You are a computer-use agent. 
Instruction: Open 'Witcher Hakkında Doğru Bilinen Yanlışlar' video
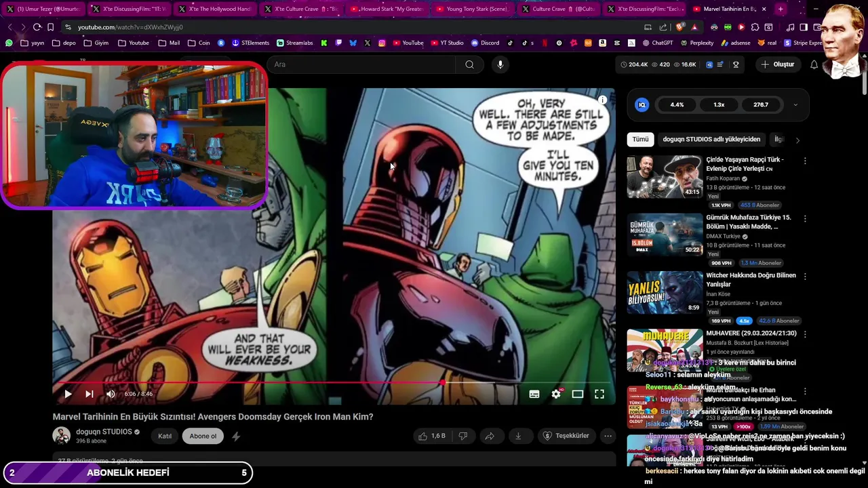(665, 292)
